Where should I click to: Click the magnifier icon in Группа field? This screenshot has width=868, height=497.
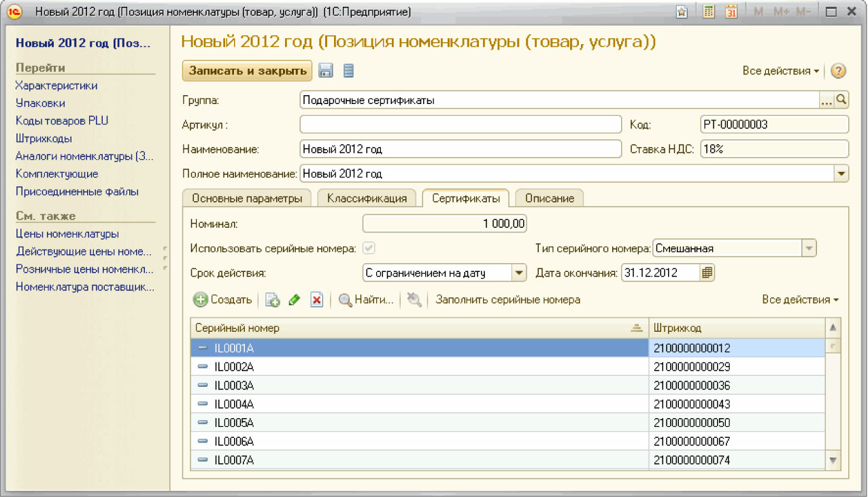pos(841,101)
